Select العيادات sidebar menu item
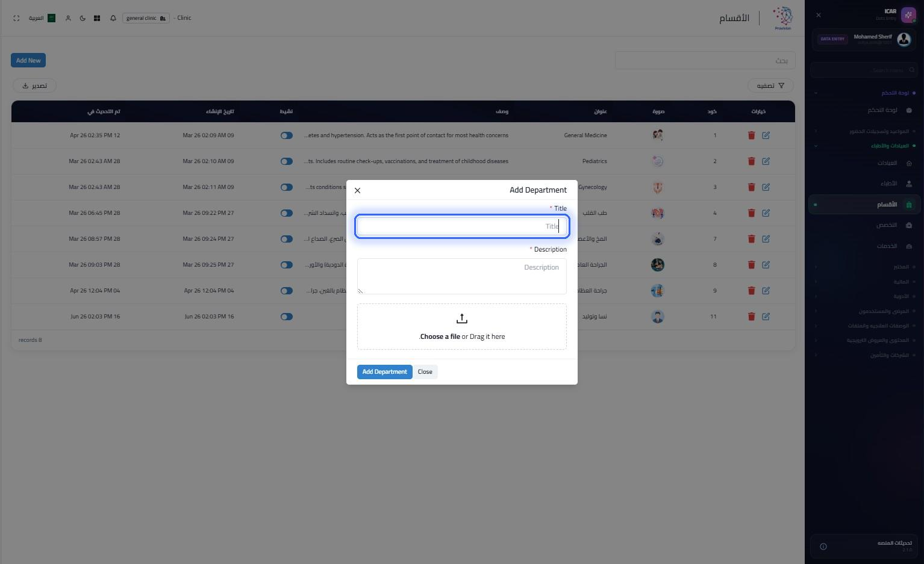This screenshot has width=924, height=564. 887,163
